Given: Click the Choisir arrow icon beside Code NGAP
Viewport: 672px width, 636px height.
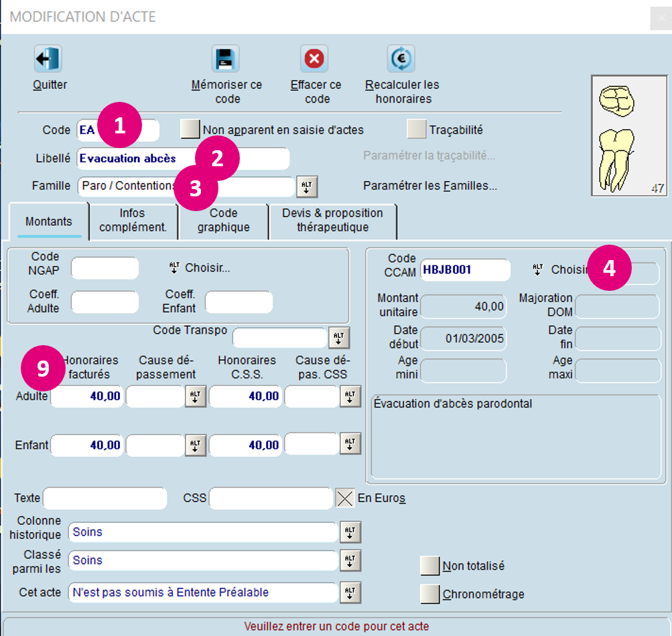Looking at the screenshot, I should point(174,268).
